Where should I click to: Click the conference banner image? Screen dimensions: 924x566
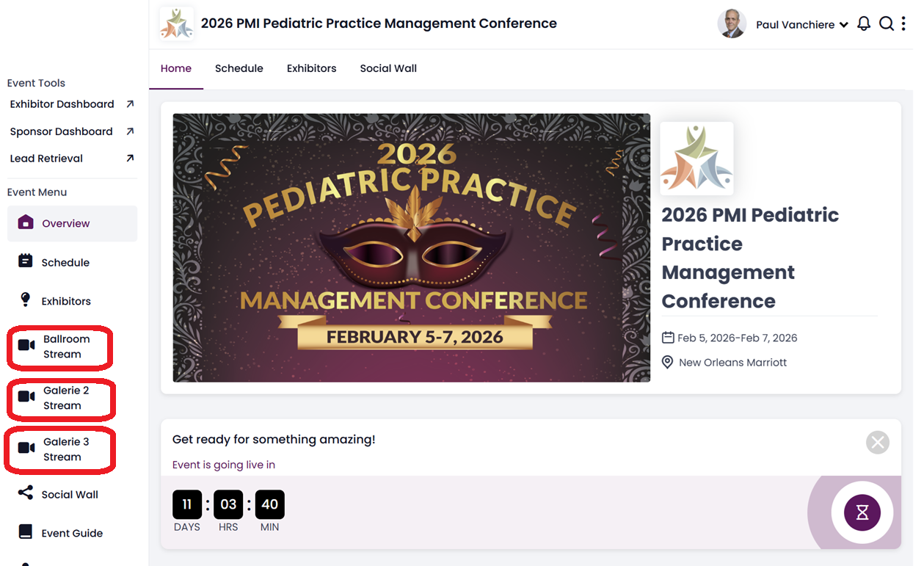411,247
